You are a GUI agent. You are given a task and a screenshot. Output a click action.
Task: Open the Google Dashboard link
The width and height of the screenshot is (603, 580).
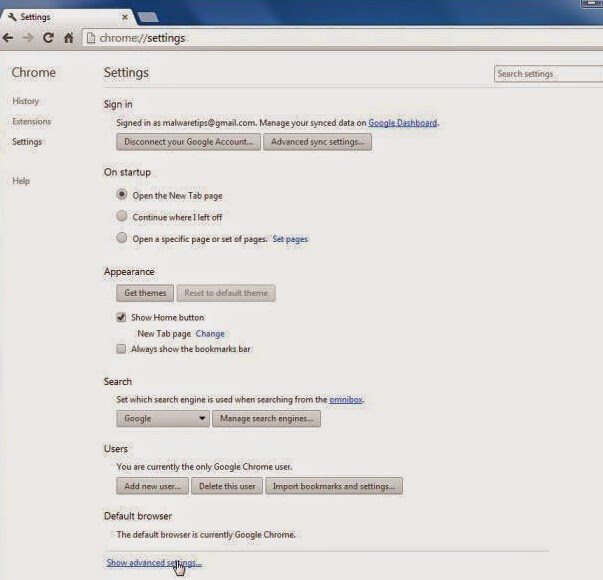click(x=403, y=123)
